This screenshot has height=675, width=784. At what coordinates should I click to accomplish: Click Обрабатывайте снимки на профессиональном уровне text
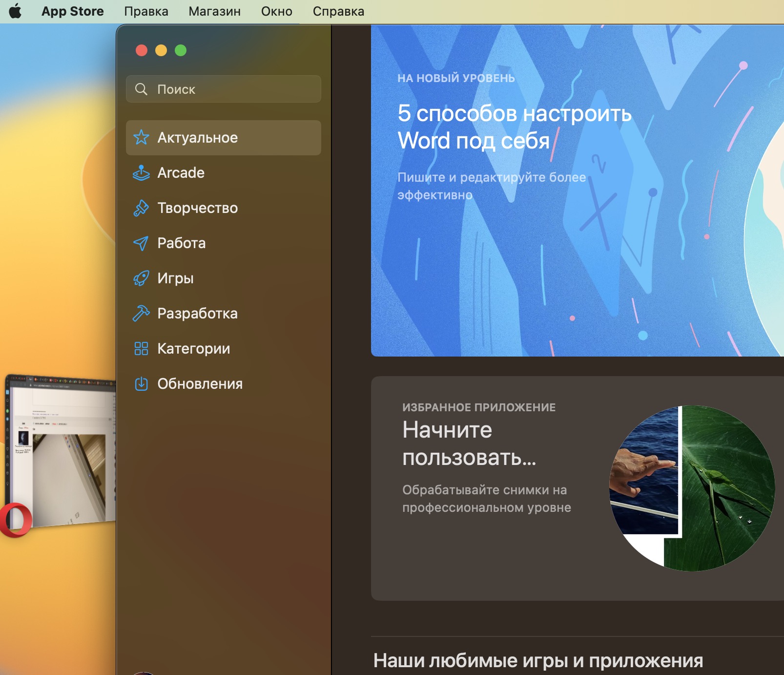pyautogui.click(x=487, y=499)
